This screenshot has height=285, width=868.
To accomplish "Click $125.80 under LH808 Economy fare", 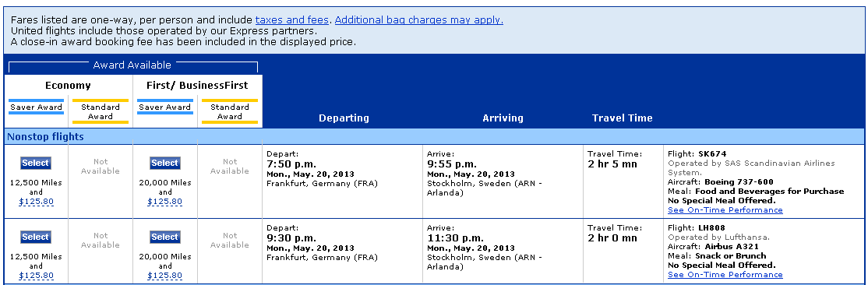I will 36,276.
